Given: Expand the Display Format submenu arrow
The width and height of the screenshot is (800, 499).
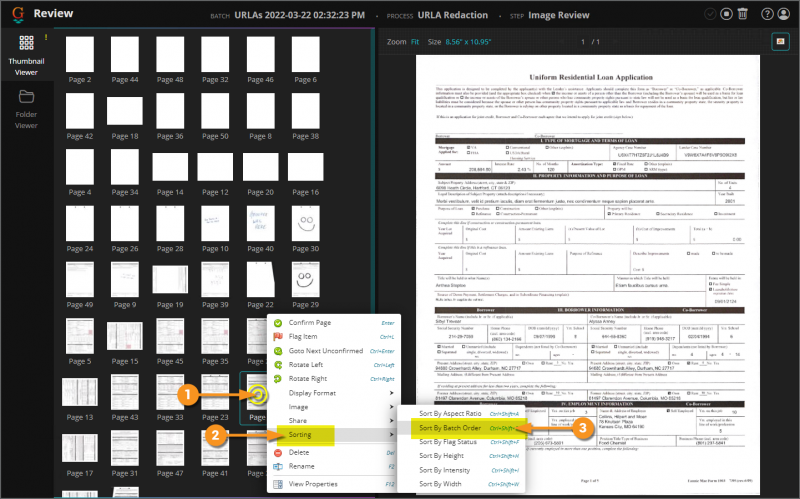Looking at the screenshot, I should (391, 393).
